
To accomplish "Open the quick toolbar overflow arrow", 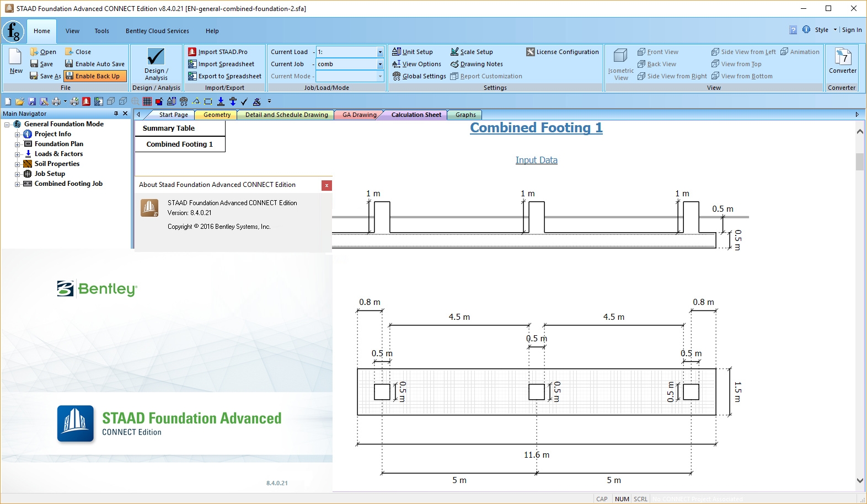I will coord(269,101).
